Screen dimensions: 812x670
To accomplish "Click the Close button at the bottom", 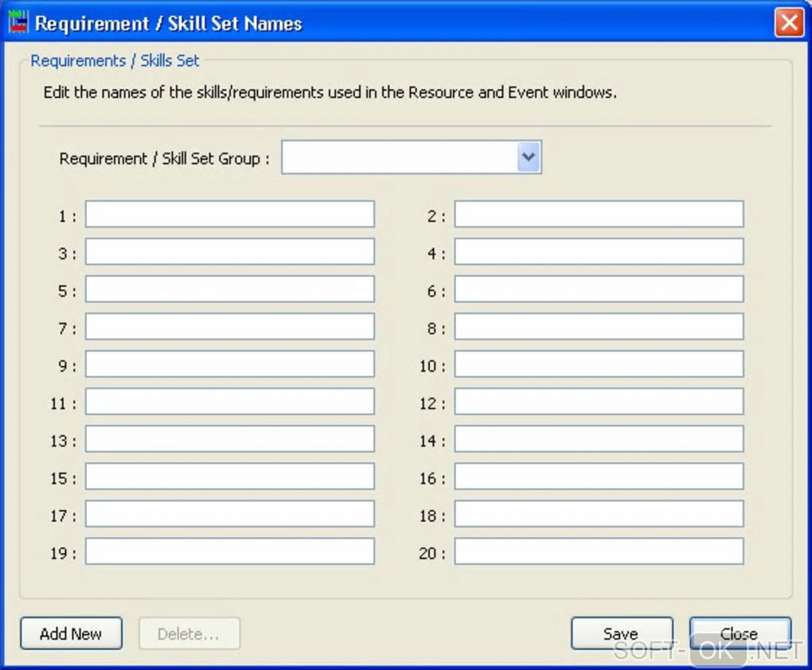I will pos(740,633).
